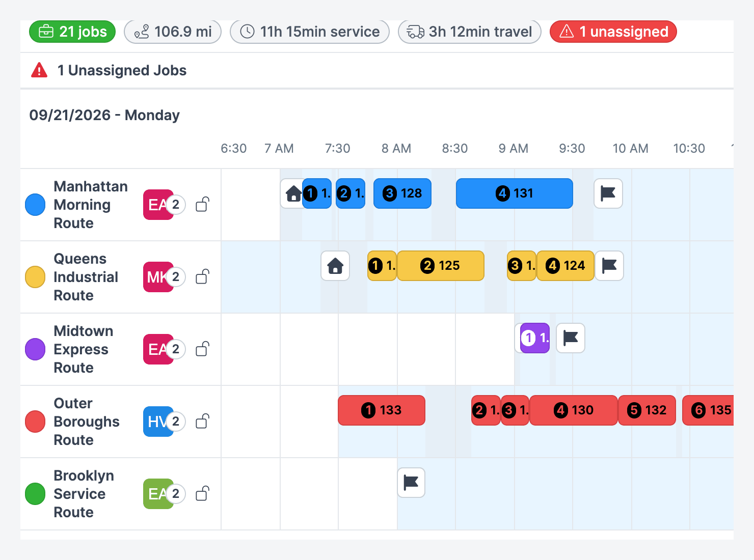Image resolution: width=754 pixels, height=560 pixels.
Task: Click the green color dot for Brooklyn route
Action: click(35, 494)
